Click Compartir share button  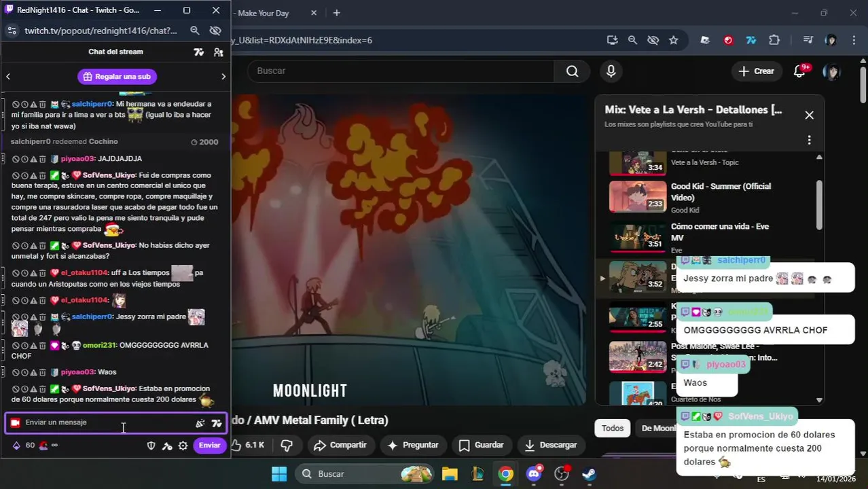(x=340, y=445)
